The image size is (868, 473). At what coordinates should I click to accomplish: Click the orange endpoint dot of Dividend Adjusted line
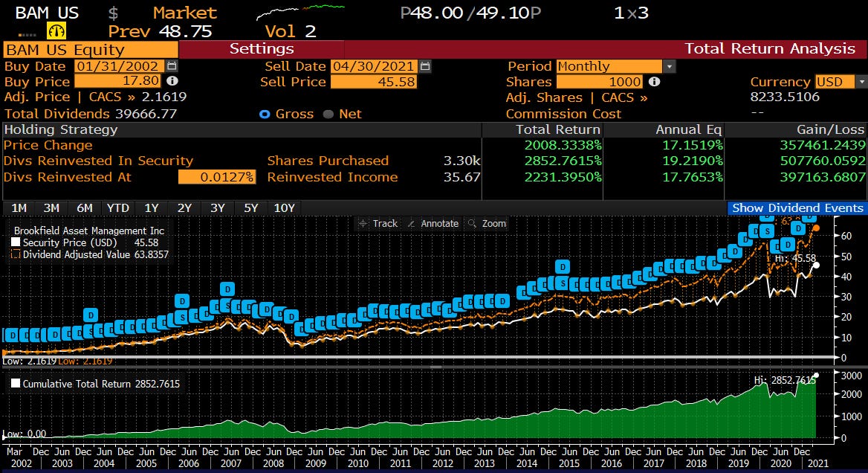coord(816,228)
